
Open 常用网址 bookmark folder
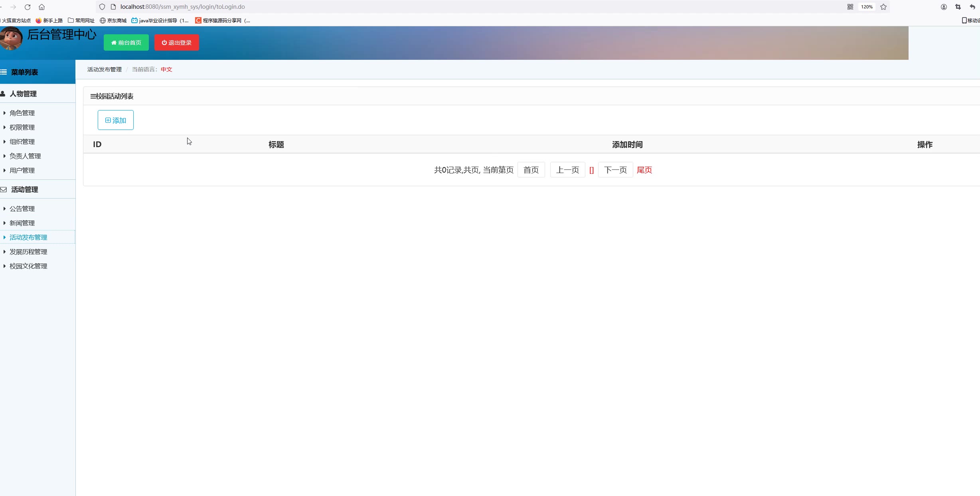81,20
